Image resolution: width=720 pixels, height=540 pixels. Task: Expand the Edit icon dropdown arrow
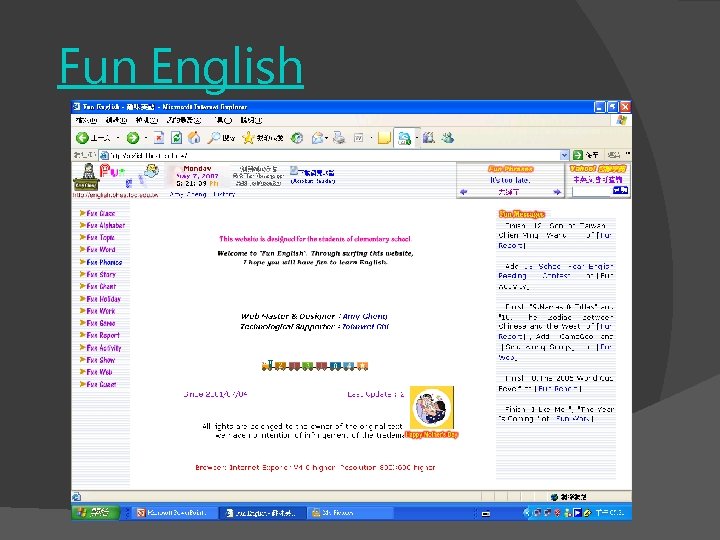tap(371, 138)
